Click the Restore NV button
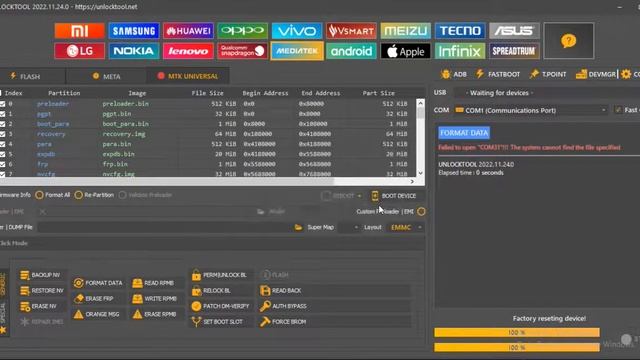This screenshot has height=360, width=640. coord(42,291)
